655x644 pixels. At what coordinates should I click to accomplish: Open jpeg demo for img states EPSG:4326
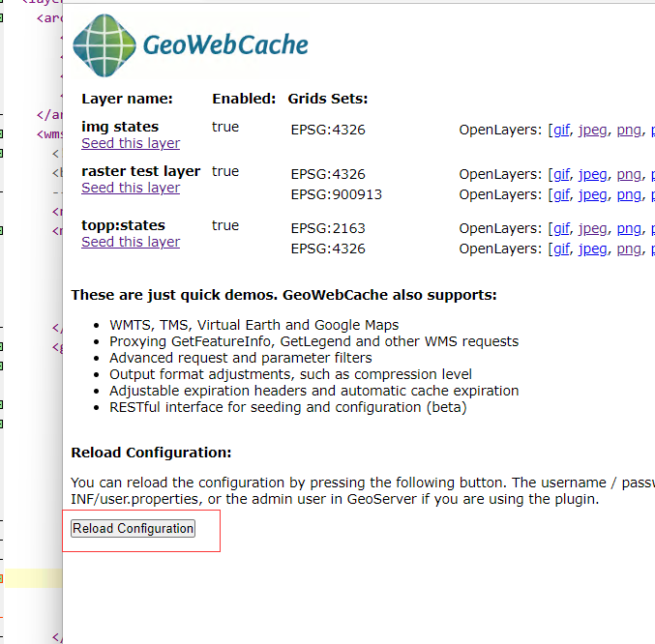click(x=593, y=130)
